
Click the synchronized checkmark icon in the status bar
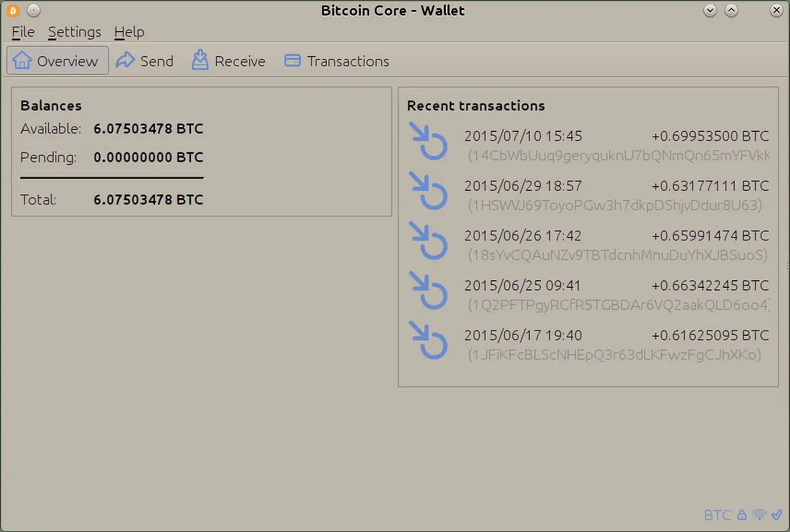click(776, 515)
